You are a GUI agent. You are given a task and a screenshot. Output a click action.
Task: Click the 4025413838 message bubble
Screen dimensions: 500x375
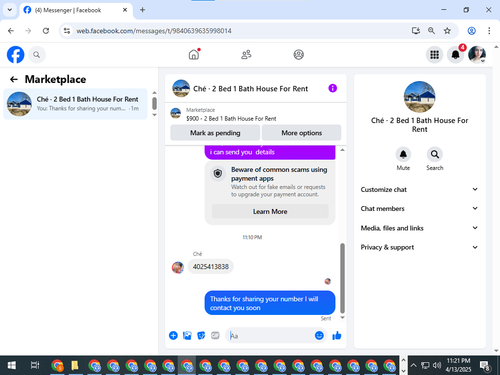211,267
